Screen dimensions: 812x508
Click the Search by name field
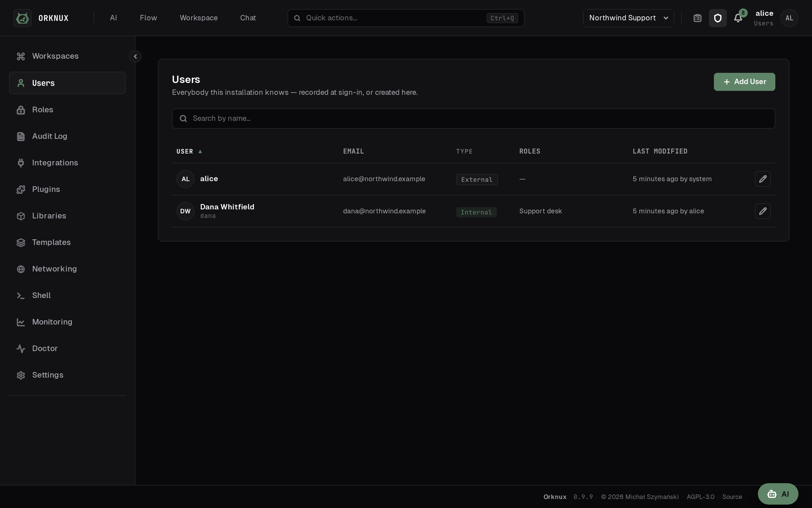[473, 118]
